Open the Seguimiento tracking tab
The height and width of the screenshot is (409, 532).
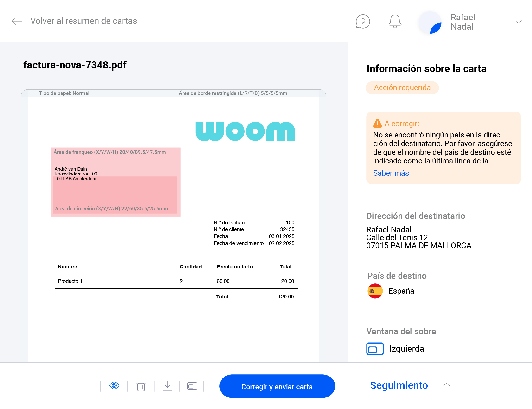[x=399, y=385]
